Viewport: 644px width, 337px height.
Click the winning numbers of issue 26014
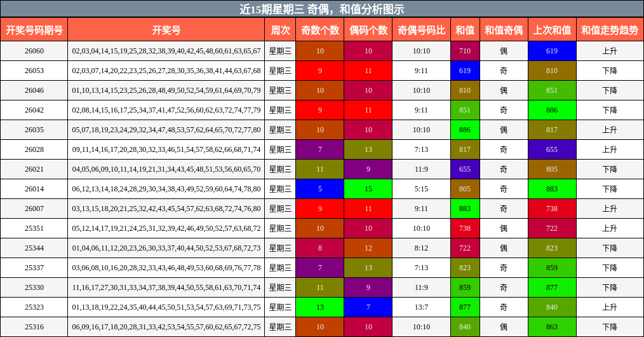coord(166,189)
